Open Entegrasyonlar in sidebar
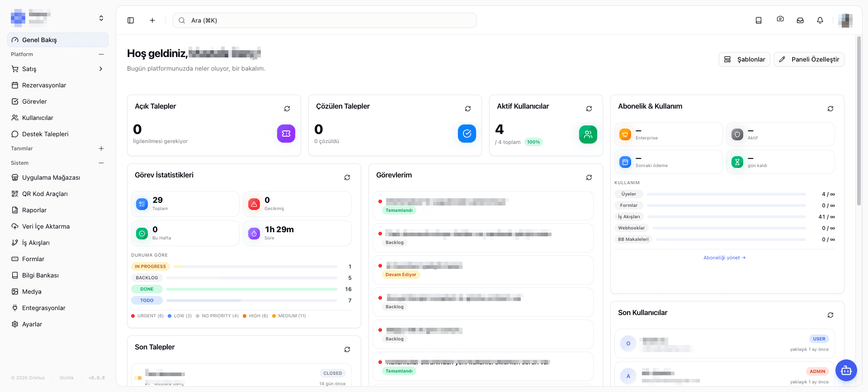The image size is (868, 392). tap(58, 308)
